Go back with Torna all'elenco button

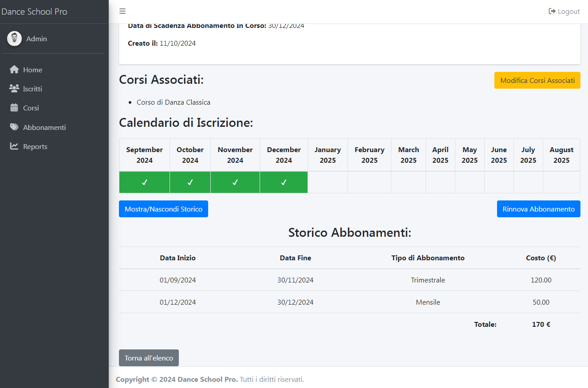point(149,358)
